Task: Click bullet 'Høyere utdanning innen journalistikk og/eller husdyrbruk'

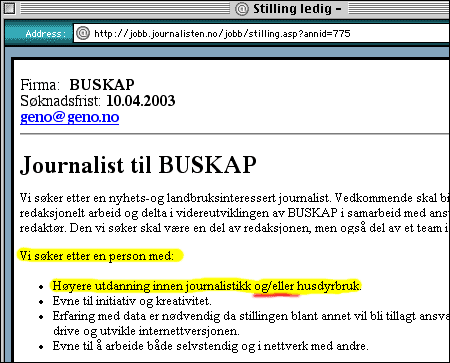Action: click(207, 286)
